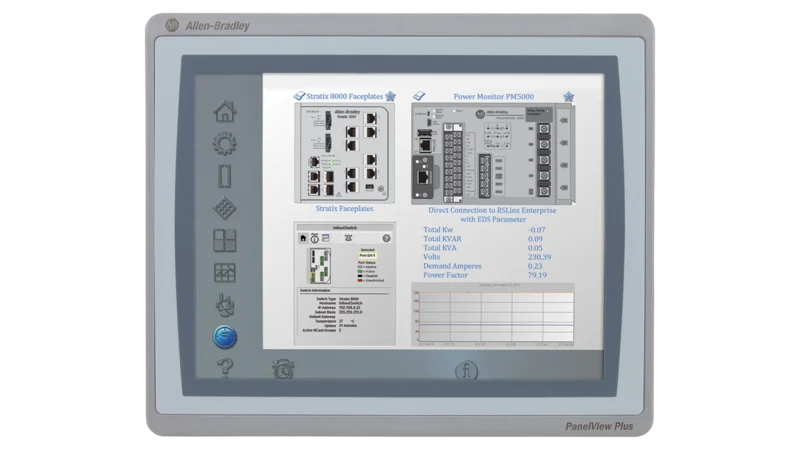Image resolution: width=800 pixels, height=450 pixels.
Task: Open the Stratix Faceplates link
Action: (x=344, y=209)
